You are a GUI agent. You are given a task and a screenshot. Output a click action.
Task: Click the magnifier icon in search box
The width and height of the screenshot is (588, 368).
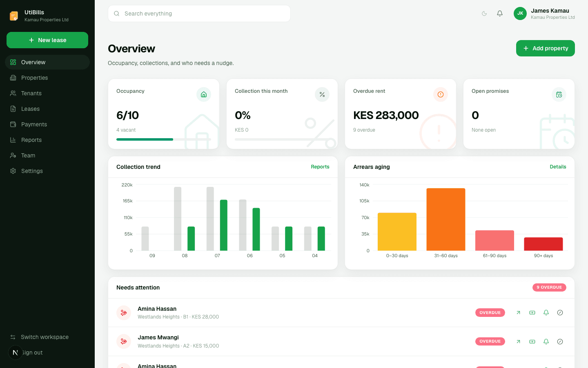tap(117, 13)
